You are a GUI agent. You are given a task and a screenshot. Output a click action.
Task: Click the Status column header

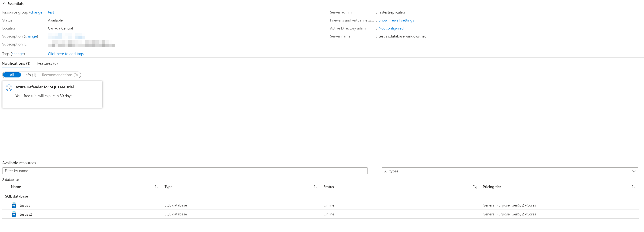328,187
